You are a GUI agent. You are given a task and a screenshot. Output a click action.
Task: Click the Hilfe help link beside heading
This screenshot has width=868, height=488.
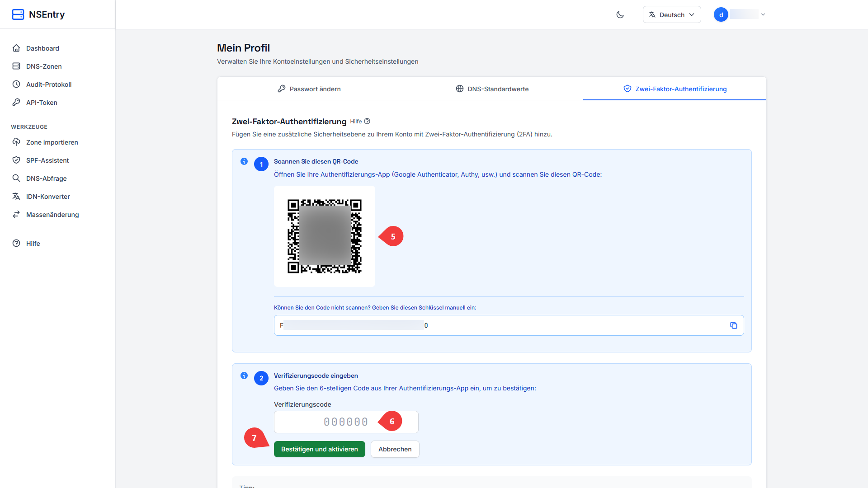pos(360,122)
